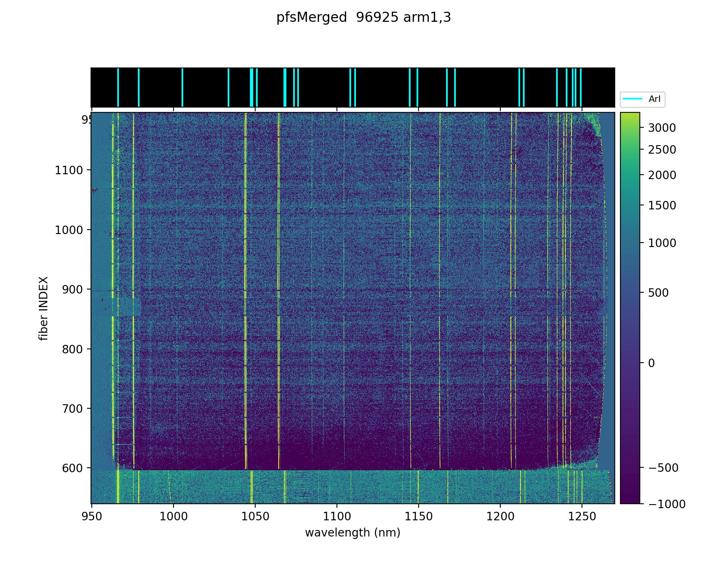Select the plot title pfsMerged 96925 arm1,3
The width and height of the screenshot is (728, 566).
click(364, 17)
